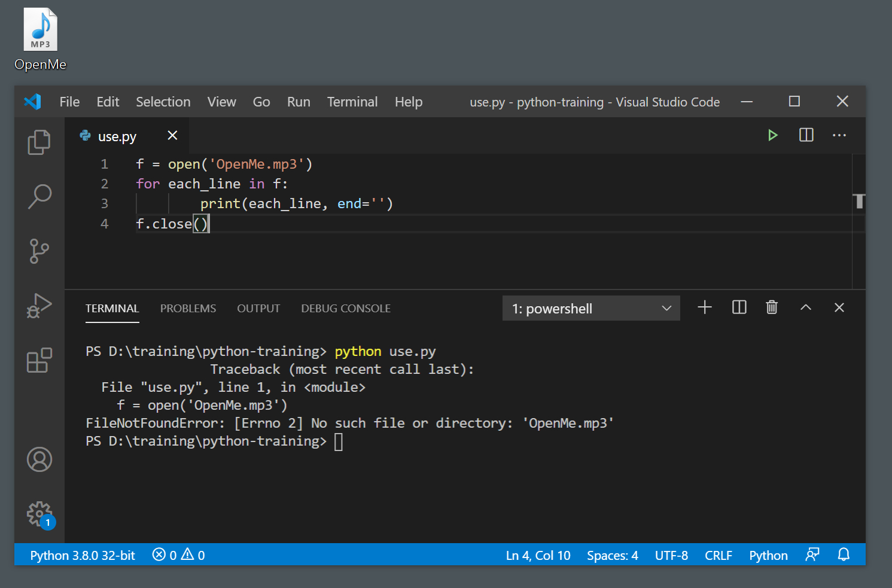The height and width of the screenshot is (588, 892).
Task: Select OpenMe MP3 file on desktop
Action: [40, 39]
